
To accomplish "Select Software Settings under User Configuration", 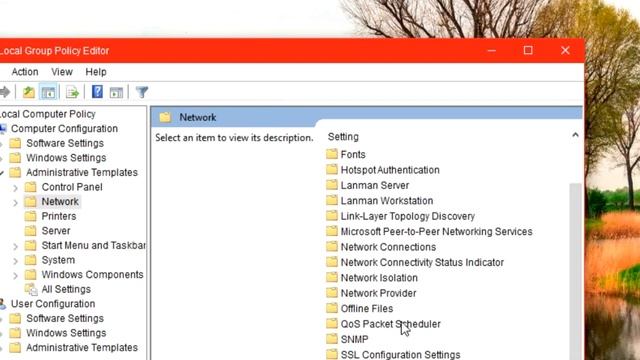I will coord(65,318).
